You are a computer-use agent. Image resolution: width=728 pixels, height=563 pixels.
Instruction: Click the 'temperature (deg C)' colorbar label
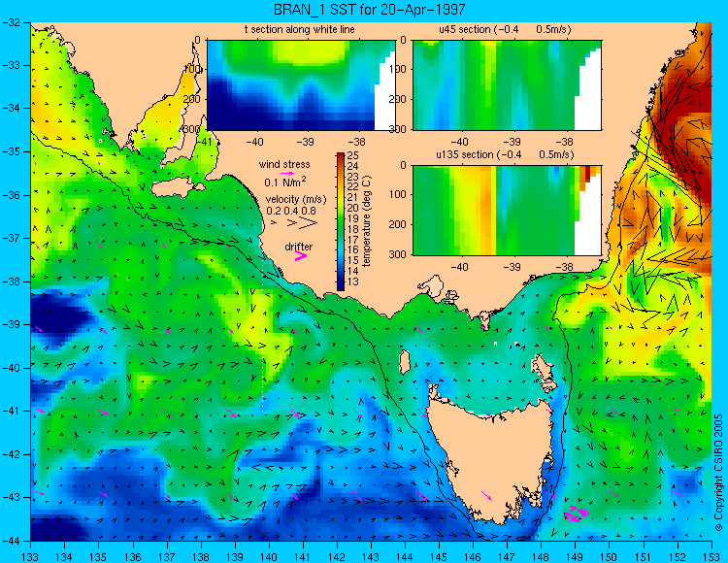tap(367, 221)
